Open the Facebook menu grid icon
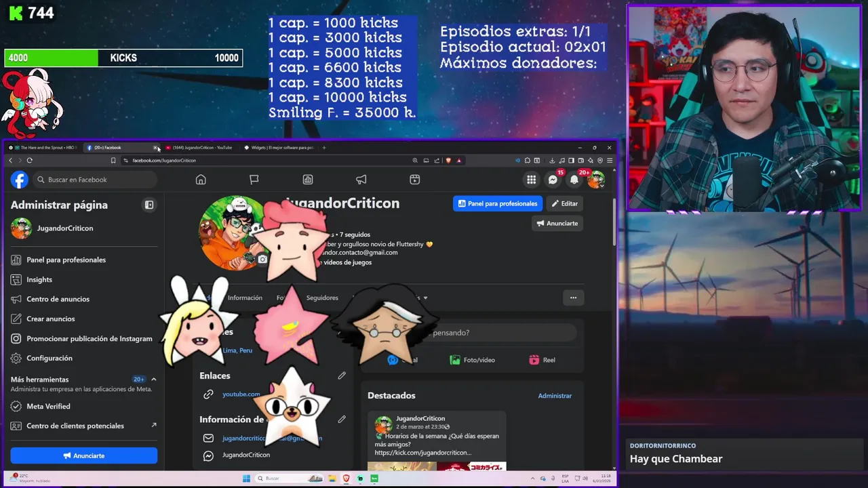This screenshot has width=868, height=488. click(x=532, y=180)
